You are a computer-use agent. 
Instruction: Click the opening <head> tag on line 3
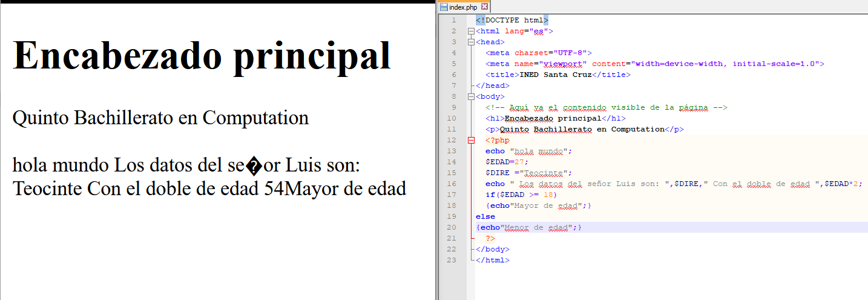(x=490, y=42)
